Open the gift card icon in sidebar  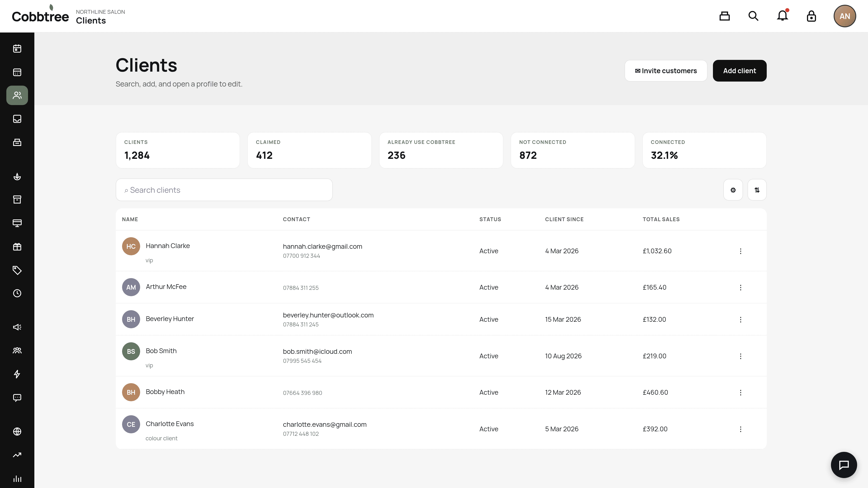click(x=17, y=246)
